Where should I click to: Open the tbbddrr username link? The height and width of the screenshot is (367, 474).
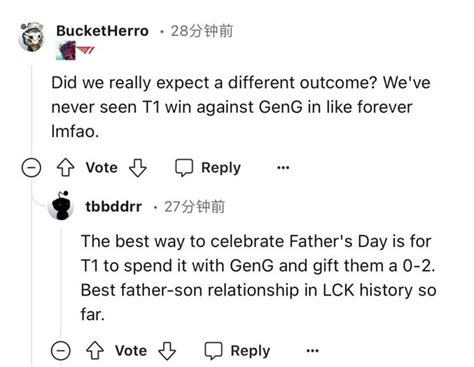(114, 206)
